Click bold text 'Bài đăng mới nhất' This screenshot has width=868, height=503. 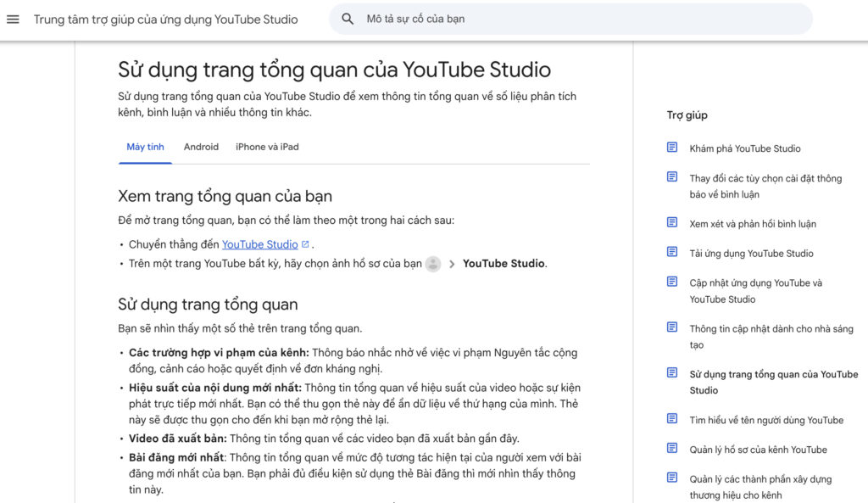[x=176, y=457]
